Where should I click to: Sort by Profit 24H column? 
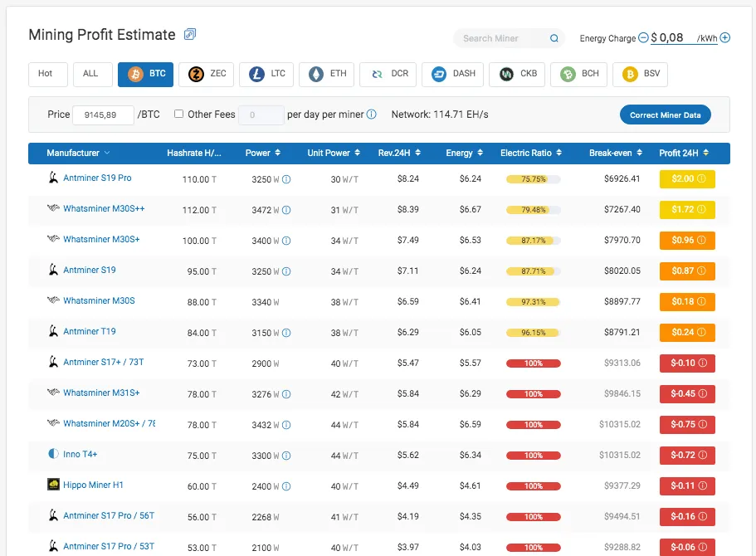pyautogui.click(x=706, y=153)
